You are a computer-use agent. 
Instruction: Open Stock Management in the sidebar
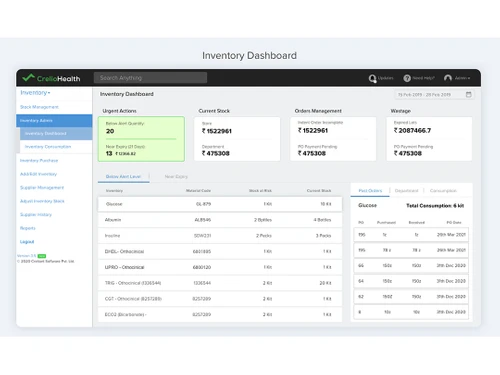point(39,107)
